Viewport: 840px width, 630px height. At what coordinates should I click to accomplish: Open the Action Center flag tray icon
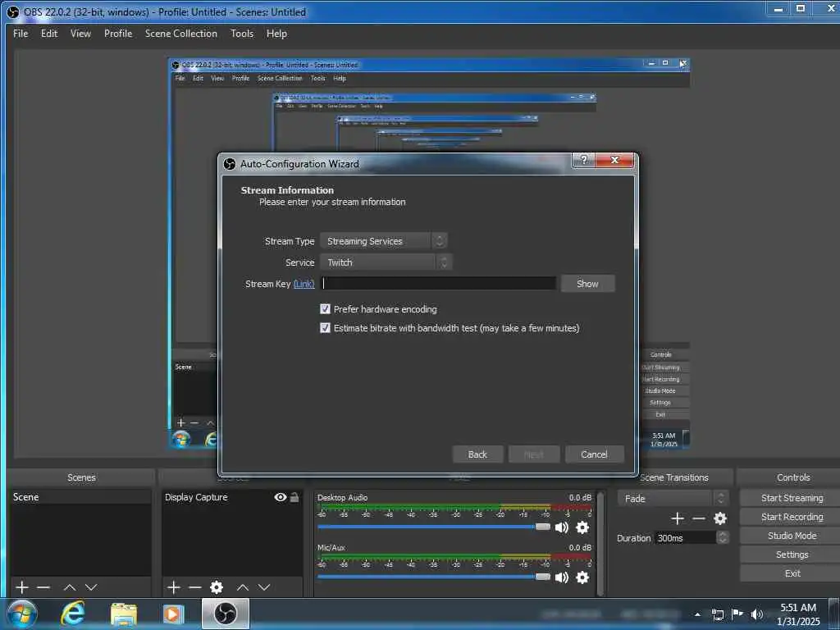tap(737, 614)
